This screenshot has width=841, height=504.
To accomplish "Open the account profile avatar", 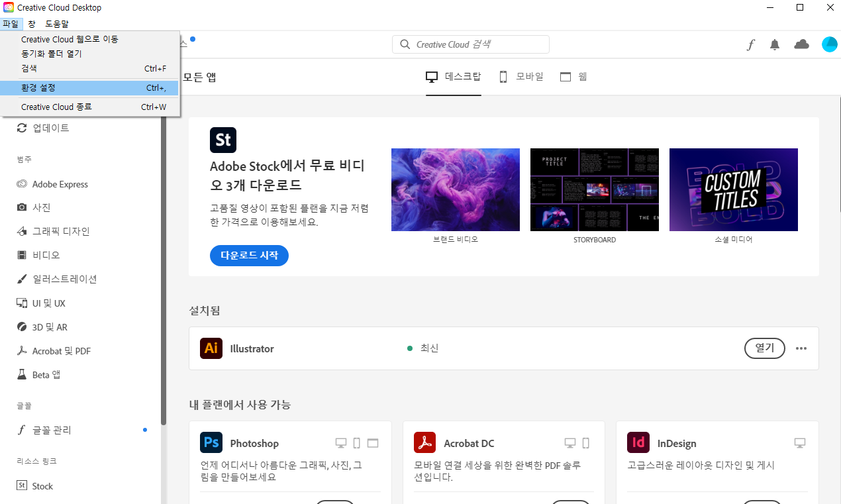I will pos(830,44).
